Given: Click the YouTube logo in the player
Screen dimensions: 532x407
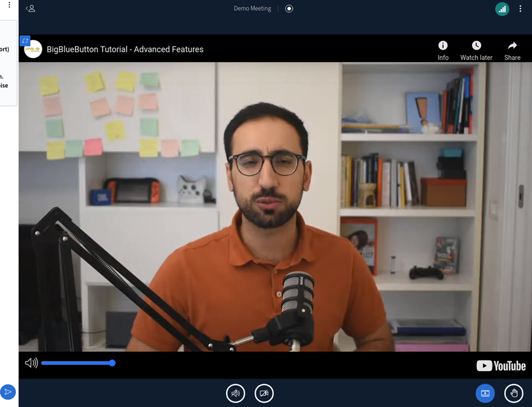Looking at the screenshot, I should point(501,366).
